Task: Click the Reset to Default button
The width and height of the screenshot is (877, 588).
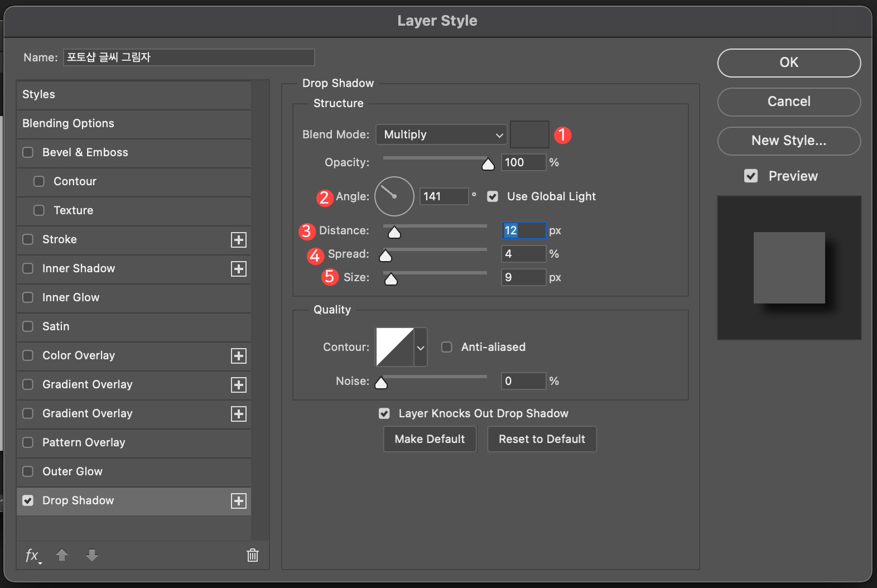Action: 542,439
